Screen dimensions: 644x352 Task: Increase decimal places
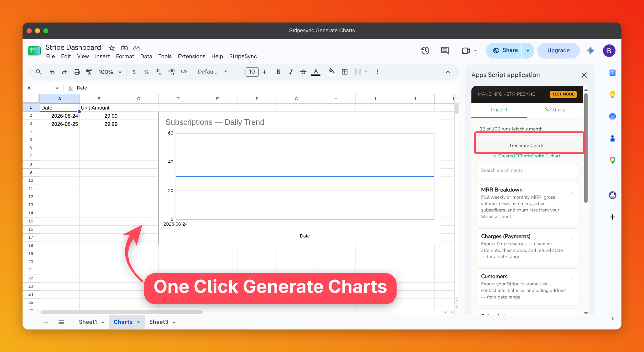coord(171,72)
